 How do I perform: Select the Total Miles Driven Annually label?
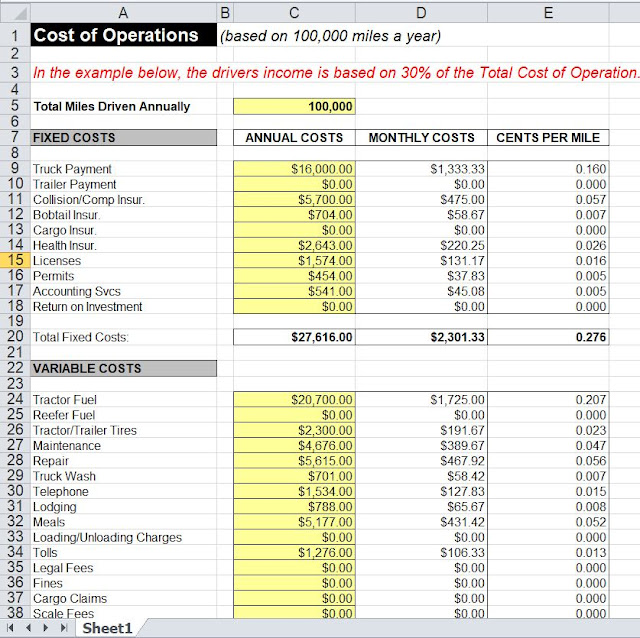tap(112, 107)
